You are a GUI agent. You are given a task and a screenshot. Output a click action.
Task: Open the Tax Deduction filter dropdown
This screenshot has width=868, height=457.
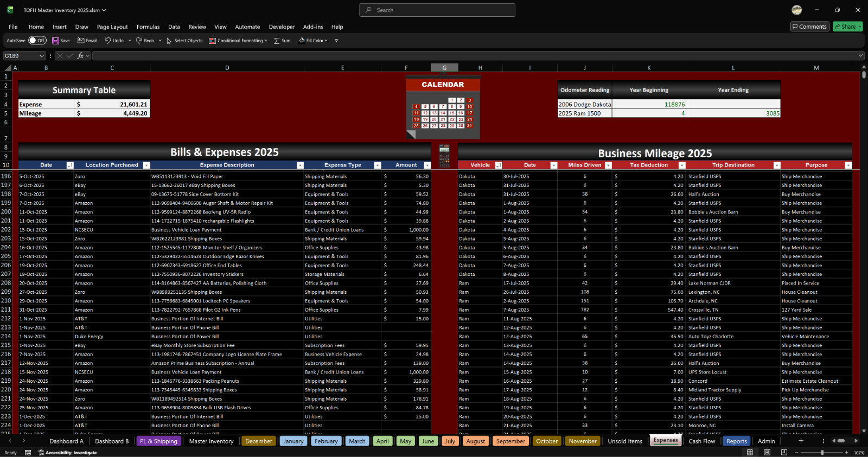tap(682, 165)
